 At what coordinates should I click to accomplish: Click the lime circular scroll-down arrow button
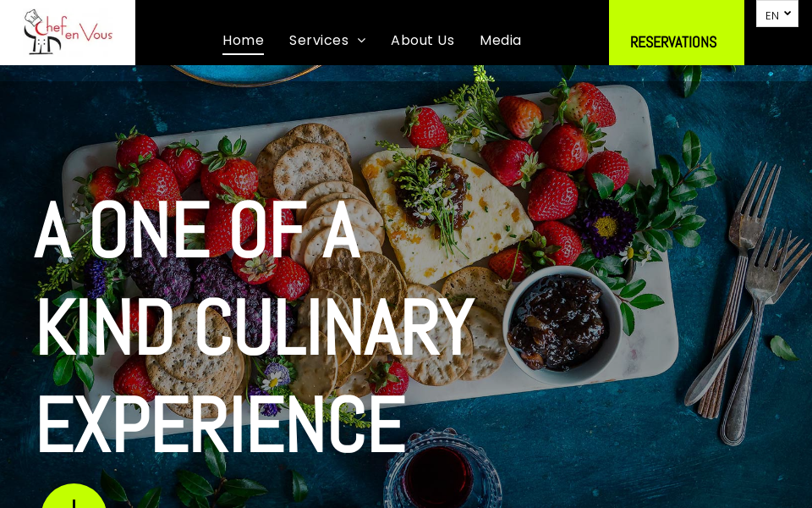click(74, 496)
